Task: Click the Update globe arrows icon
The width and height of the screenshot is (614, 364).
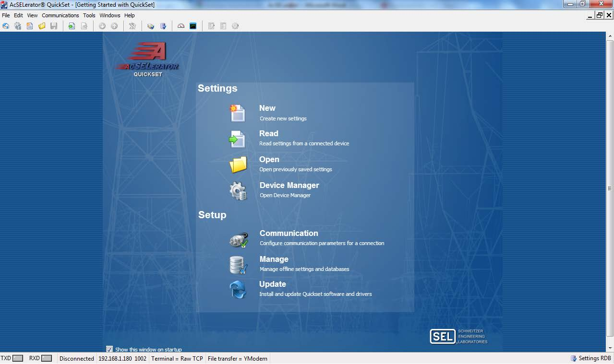Action: [x=238, y=290]
